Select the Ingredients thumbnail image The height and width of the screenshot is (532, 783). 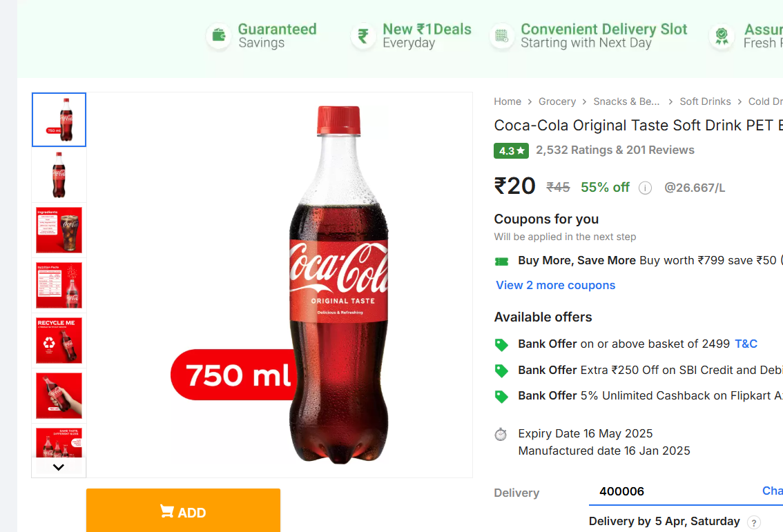tap(59, 230)
